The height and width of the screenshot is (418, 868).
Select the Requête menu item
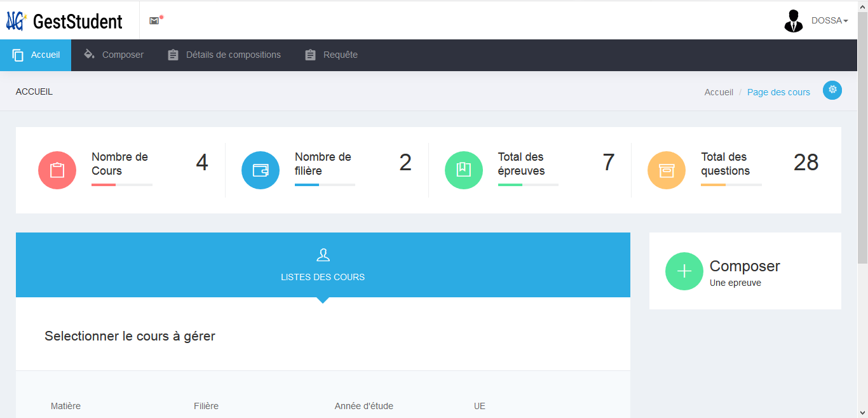332,55
